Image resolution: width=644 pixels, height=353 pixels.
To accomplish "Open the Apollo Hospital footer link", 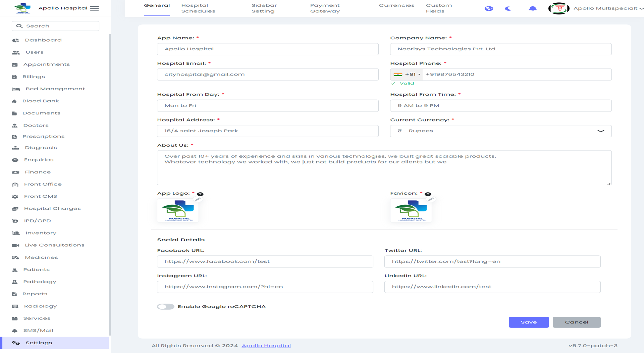I will click(266, 345).
